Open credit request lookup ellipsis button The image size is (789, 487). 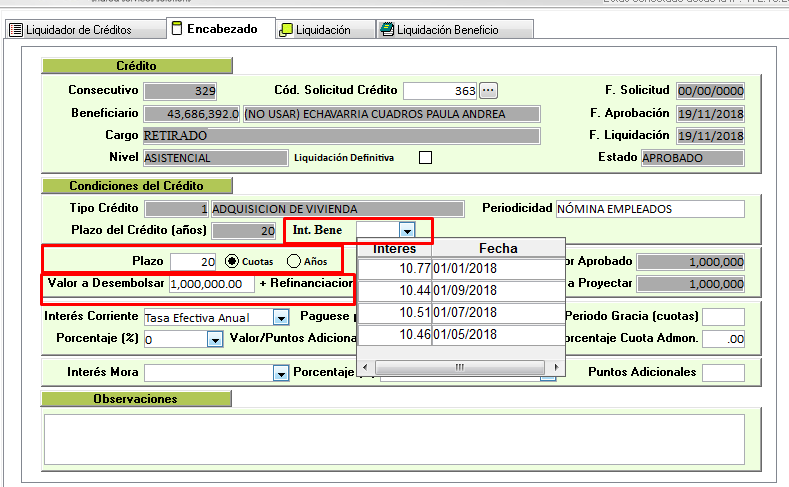488,90
